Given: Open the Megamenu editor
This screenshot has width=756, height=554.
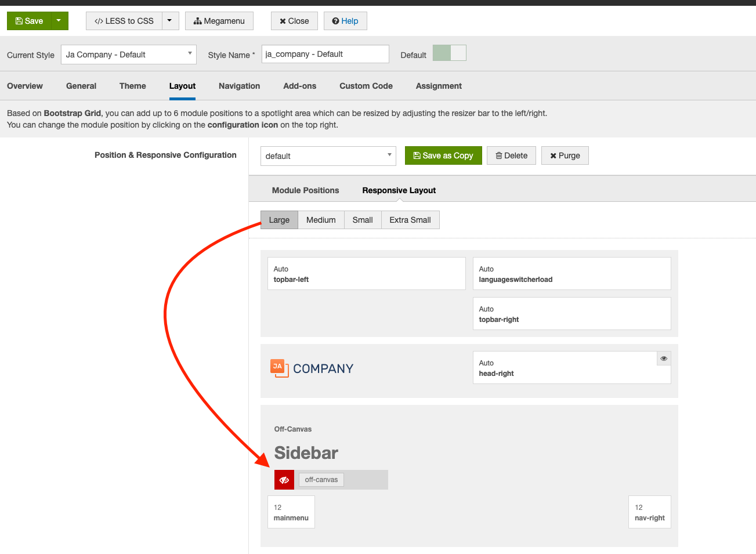Looking at the screenshot, I should click(219, 21).
